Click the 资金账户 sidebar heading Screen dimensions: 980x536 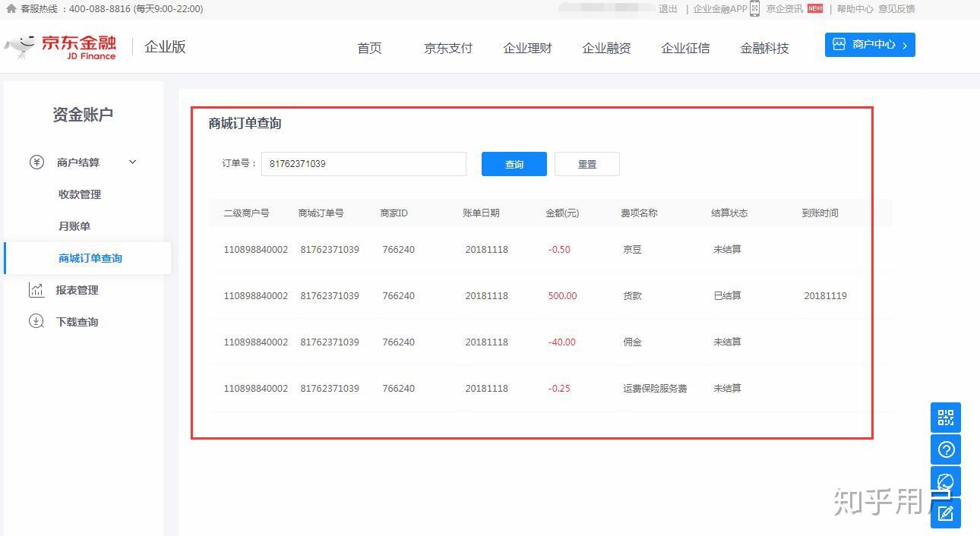click(83, 115)
